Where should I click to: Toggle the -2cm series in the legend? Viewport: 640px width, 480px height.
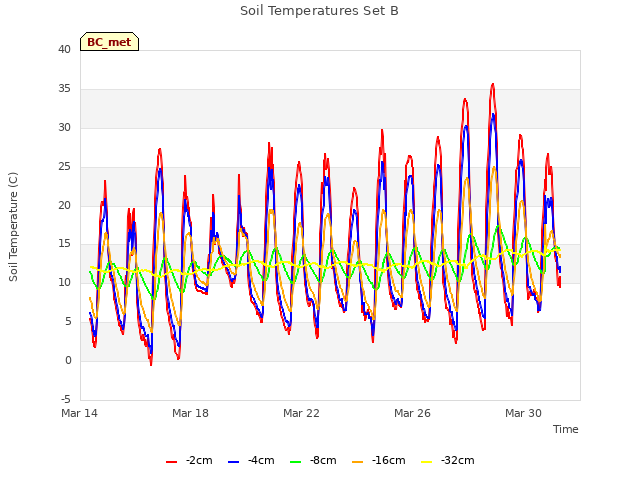click(189, 460)
